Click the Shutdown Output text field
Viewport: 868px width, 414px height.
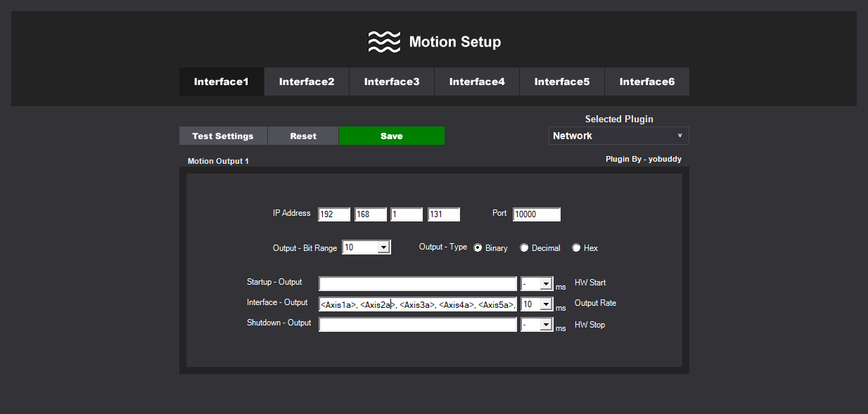[418, 325]
